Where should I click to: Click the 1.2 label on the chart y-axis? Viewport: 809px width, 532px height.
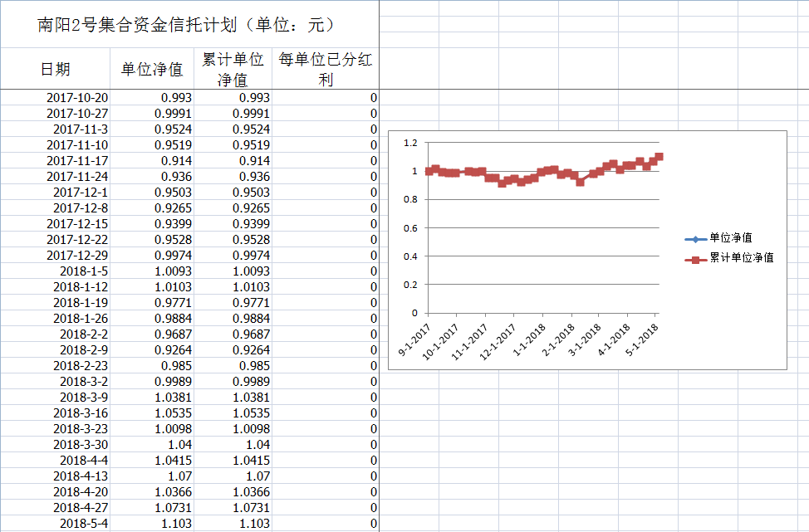pos(410,143)
